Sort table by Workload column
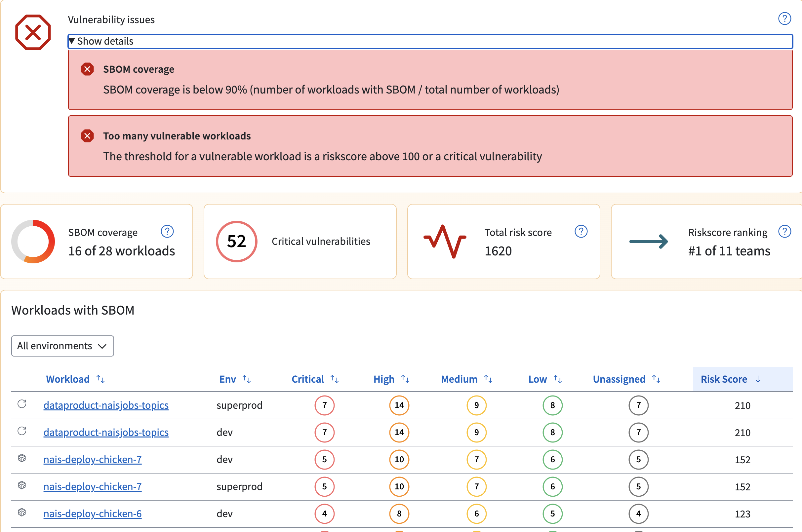The height and width of the screenshot is (532, 802). pos(75,379)
